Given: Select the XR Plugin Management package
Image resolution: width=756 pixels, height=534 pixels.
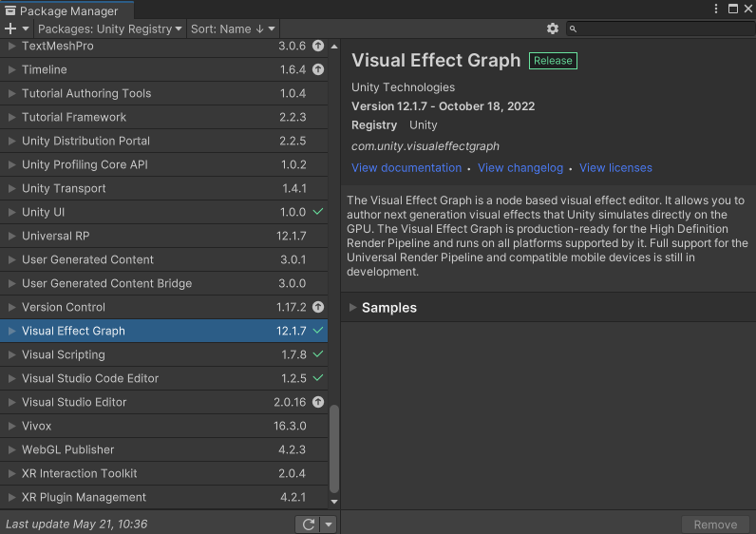Looking at the screenshot, I should (164, 497).
